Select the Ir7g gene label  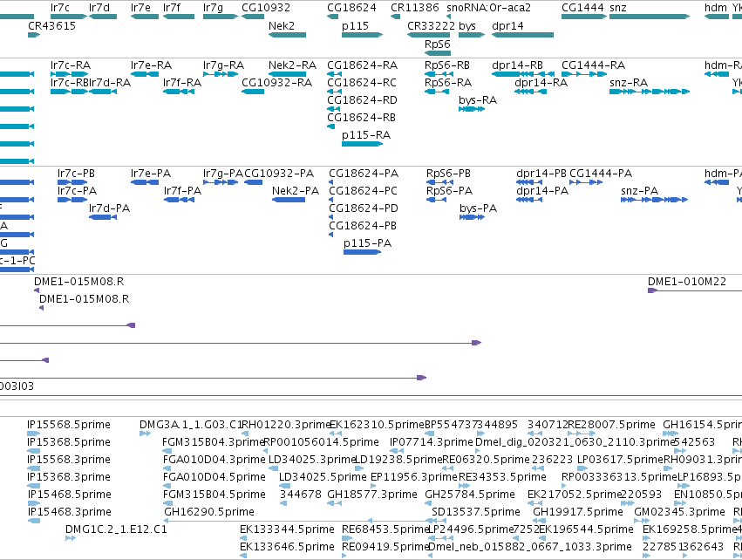click(213, 8)
